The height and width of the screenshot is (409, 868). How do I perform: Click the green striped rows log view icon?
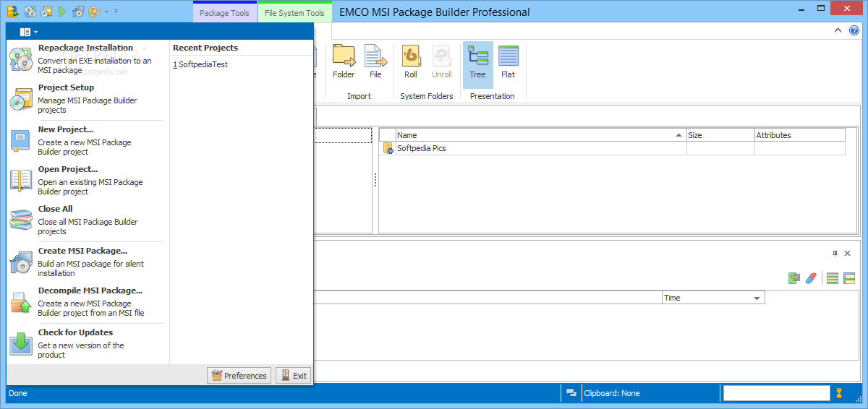(x=833, y=278)
